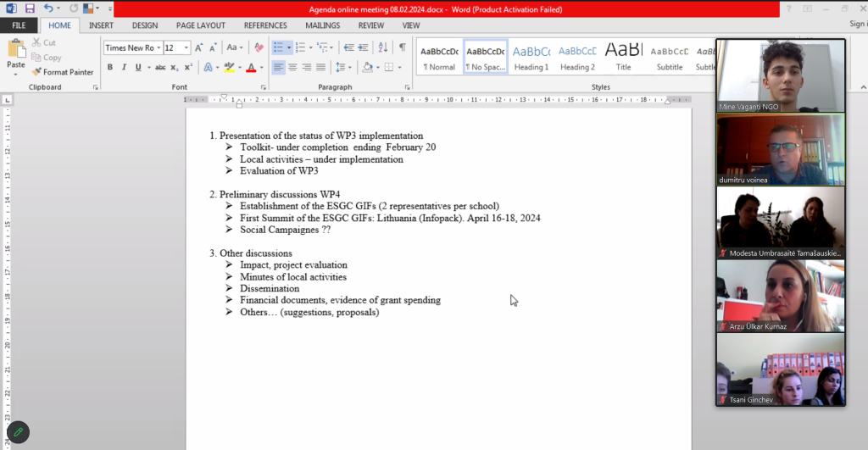Click the Sort A-Z icon
Image resolution: width=868 pixels, height=450 pixels.
(381, 48)
